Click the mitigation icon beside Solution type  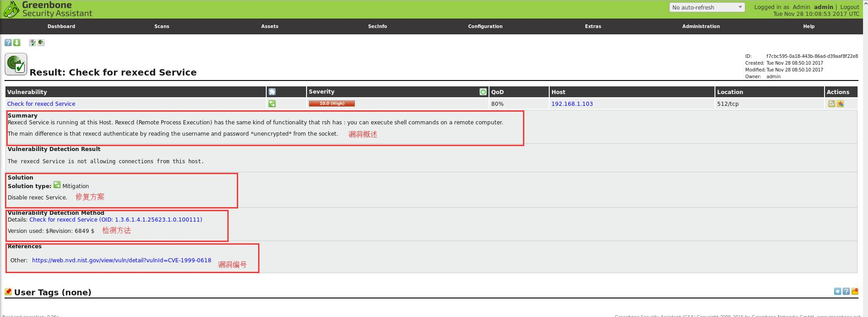[57, 185]
